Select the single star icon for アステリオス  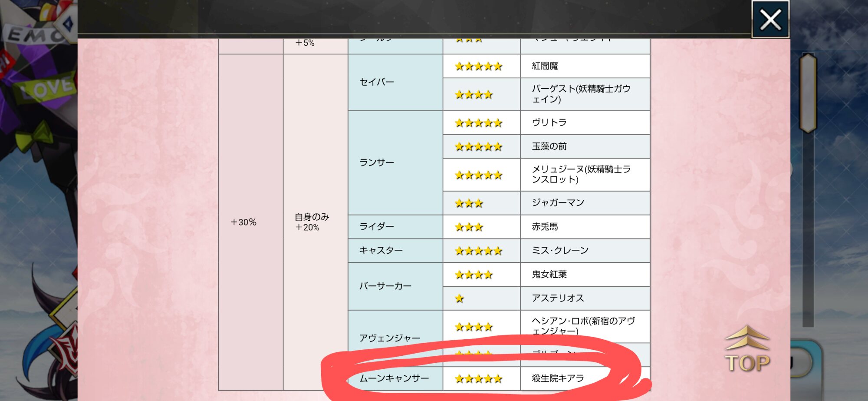click(x=460, y=298)
